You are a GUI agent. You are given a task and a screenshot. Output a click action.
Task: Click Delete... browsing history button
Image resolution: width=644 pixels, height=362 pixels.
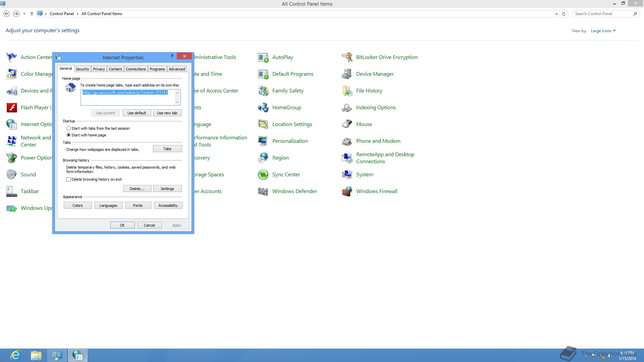[x=137, y=189]
